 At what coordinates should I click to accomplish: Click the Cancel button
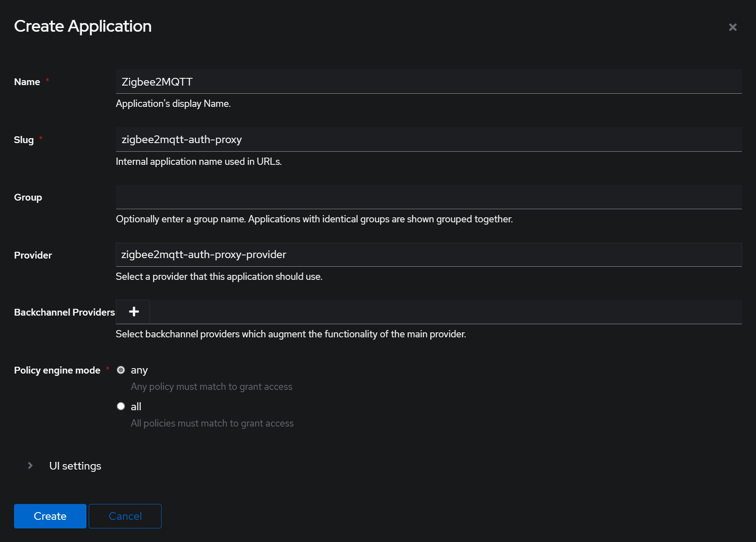click(x=125, y=516)
